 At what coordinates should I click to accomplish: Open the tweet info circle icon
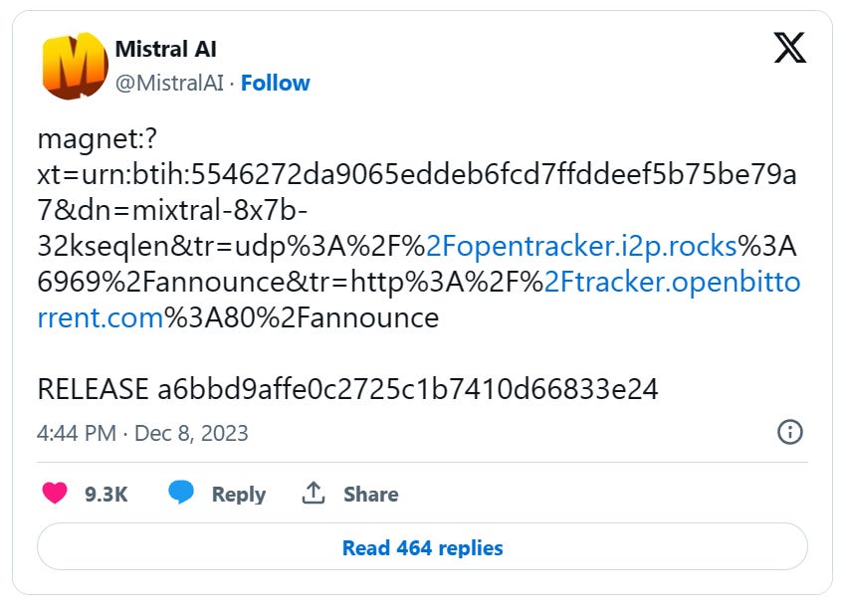[x=790, y=432]
